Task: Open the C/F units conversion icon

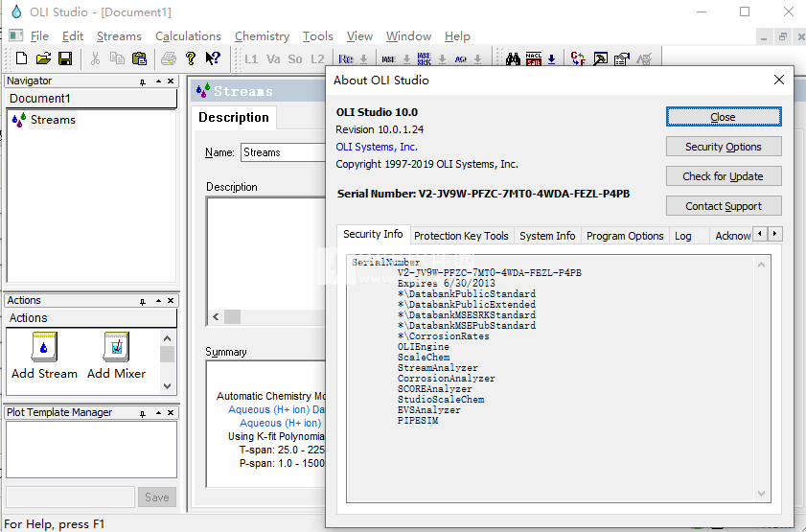Action: 578,59
